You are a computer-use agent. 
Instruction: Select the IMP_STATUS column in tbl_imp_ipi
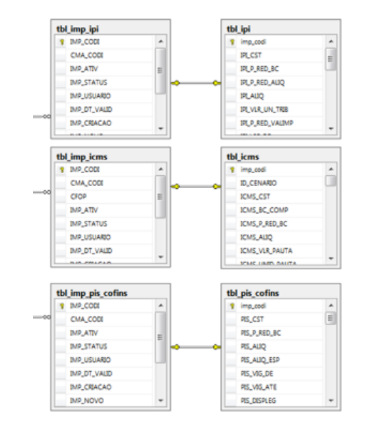[104, 82]
